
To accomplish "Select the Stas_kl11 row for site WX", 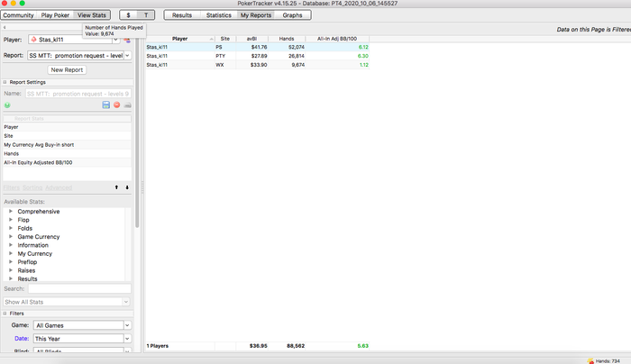I will (257, 65).
